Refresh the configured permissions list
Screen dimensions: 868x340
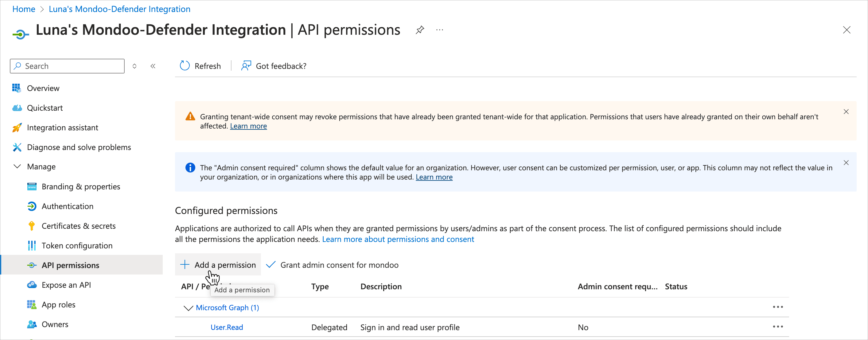pos(200,66)
